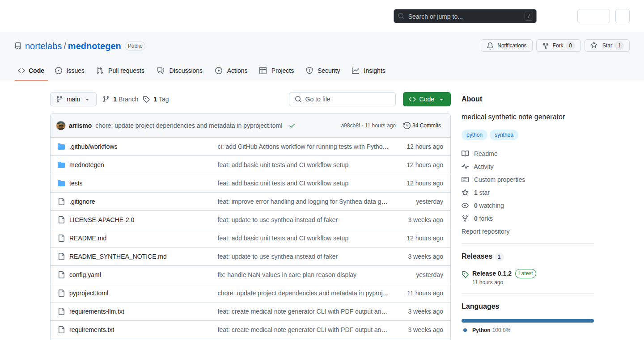Click the Star icon
Screen dimensions: 644x340
tap(594, 45)
